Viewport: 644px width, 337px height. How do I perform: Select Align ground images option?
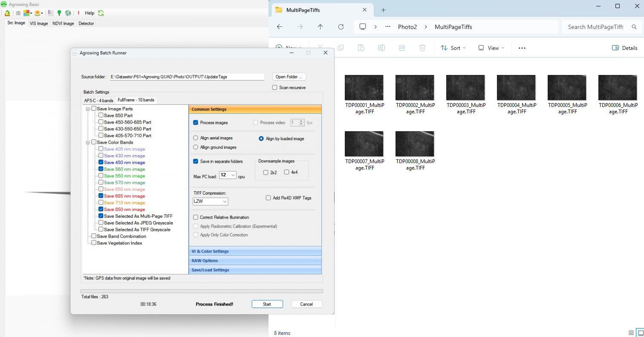(x=196, y=147)
